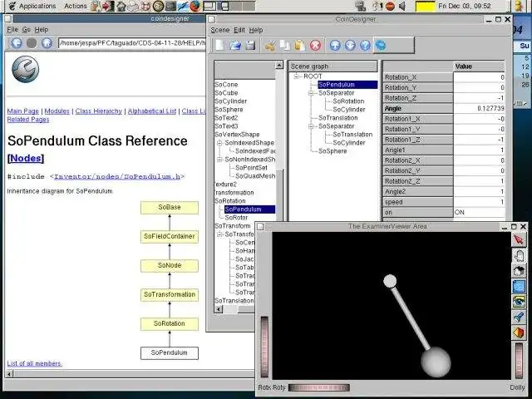Click the help browser URL address field

pos(131,43)
